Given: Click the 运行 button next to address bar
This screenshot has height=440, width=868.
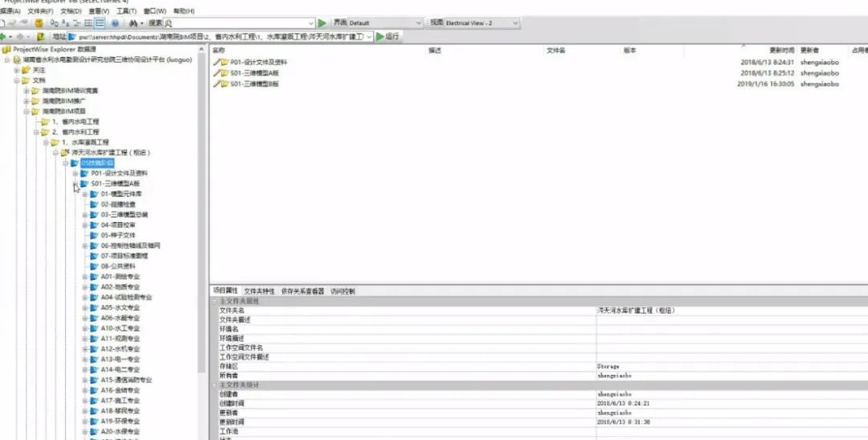Looking at the screenshot, I should point(387,37).
